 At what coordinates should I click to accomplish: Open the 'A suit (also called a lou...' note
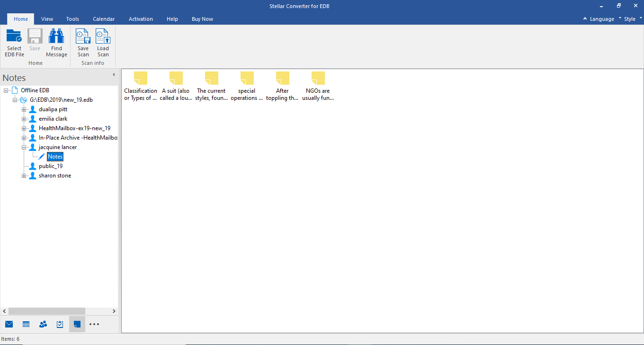point(176,86)
